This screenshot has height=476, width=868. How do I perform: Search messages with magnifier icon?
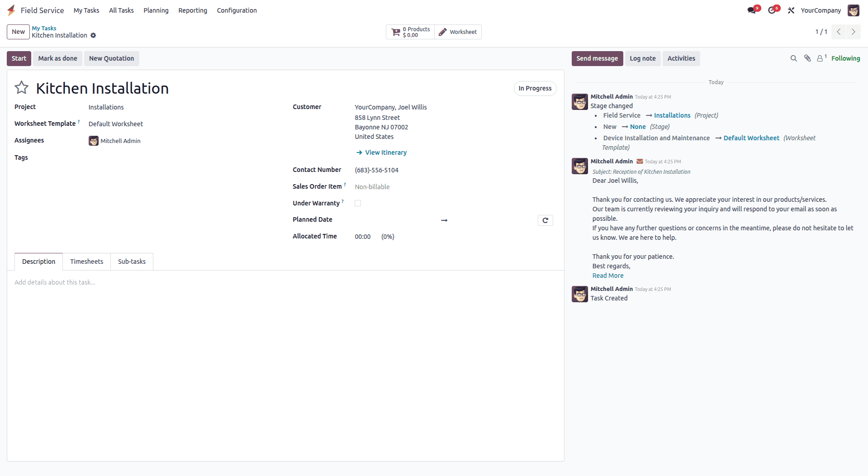tap(793, 58)
